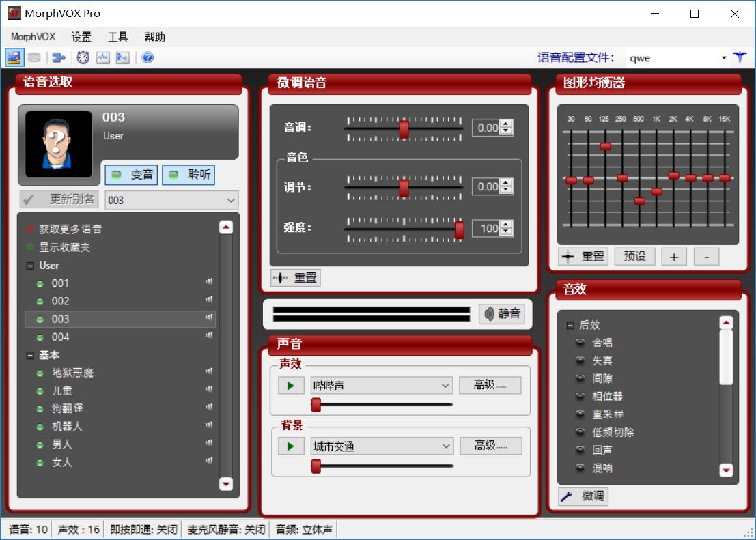Toggle the 变音 voice morph button
756x540 pixels.
[130, 175]
